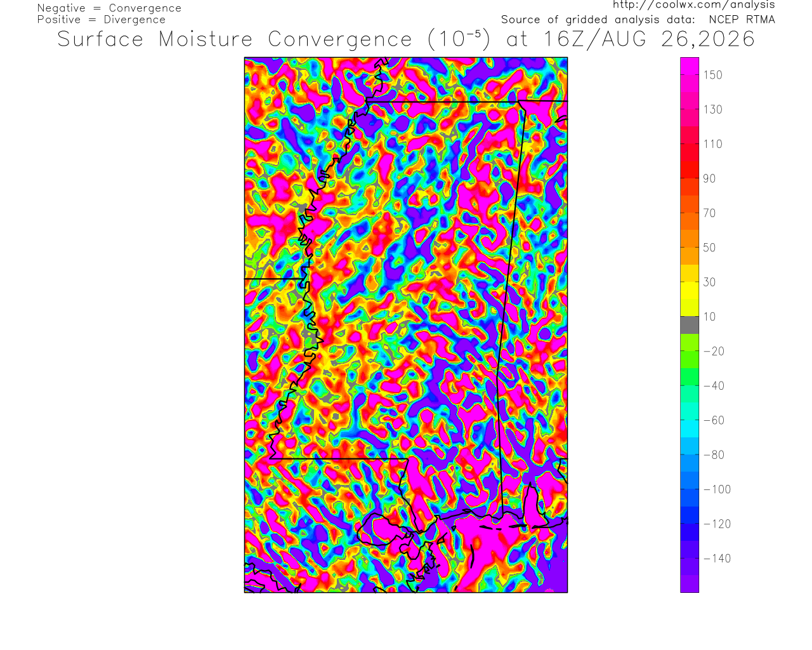Click the gray 10 legend band
812x650 pixels.
(x=690, y=325)
